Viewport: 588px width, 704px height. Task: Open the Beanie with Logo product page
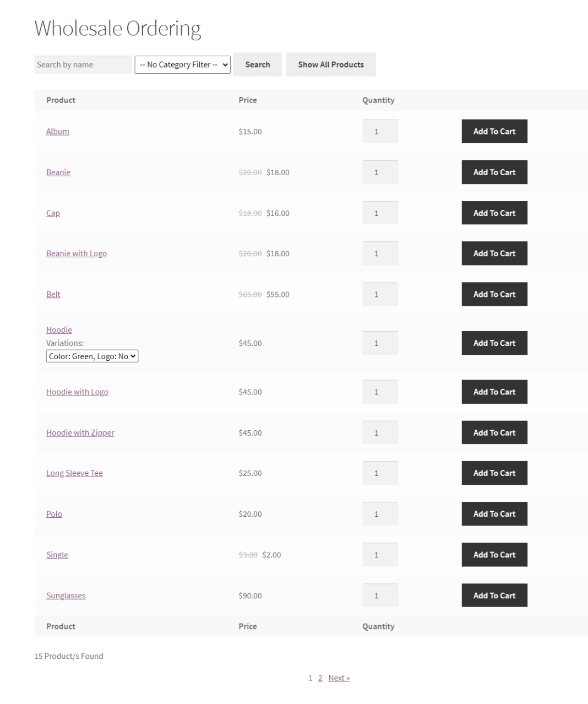[77, 253]
